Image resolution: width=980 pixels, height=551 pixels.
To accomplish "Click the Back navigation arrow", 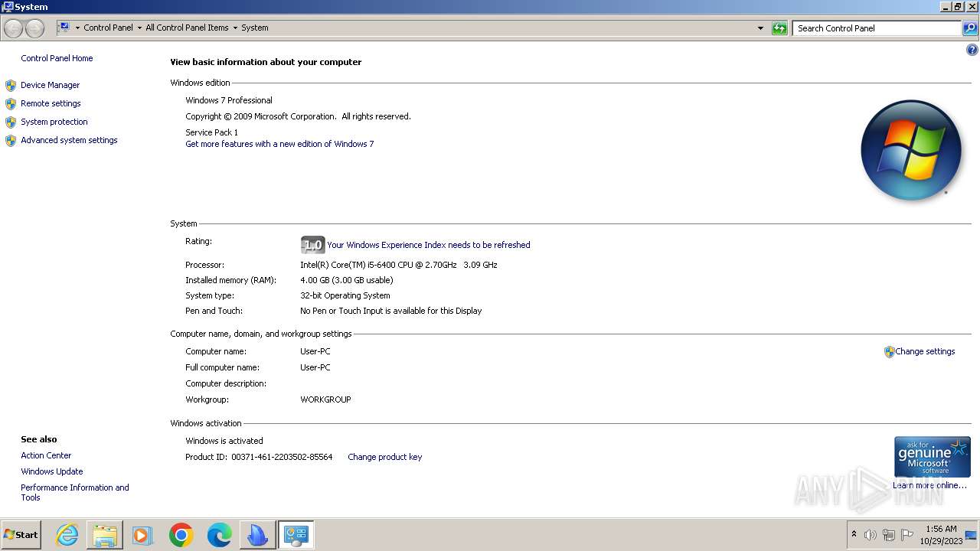I will pos(13,28).
